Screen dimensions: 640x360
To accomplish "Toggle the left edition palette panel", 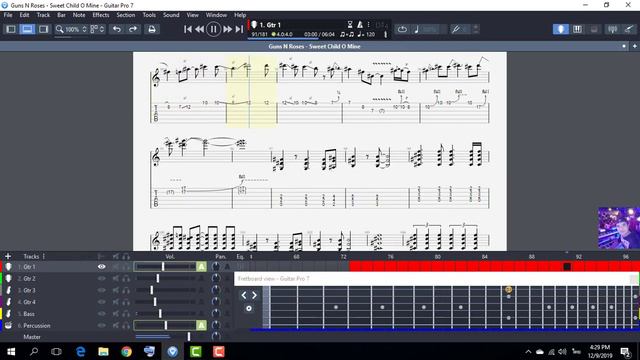I will (x=11, y=29).
